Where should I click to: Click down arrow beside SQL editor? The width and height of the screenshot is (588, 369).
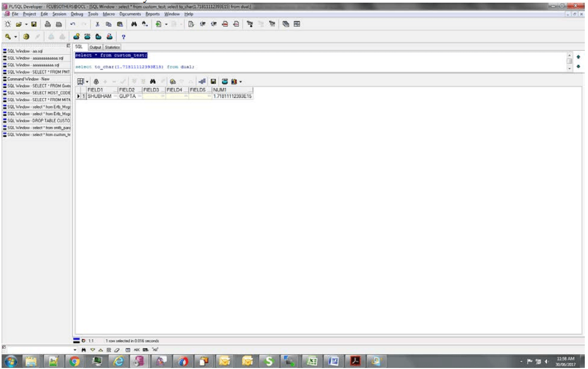tap(578, 67)
